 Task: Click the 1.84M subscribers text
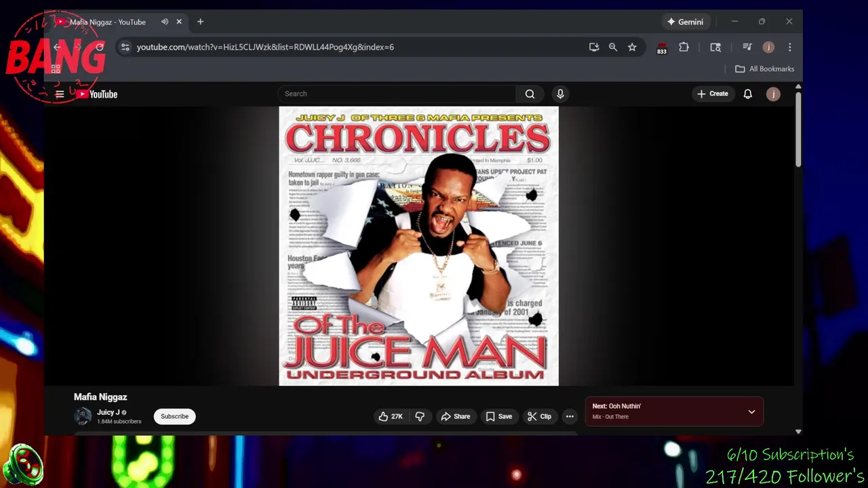pyautogui.click(x=119, y=422)
